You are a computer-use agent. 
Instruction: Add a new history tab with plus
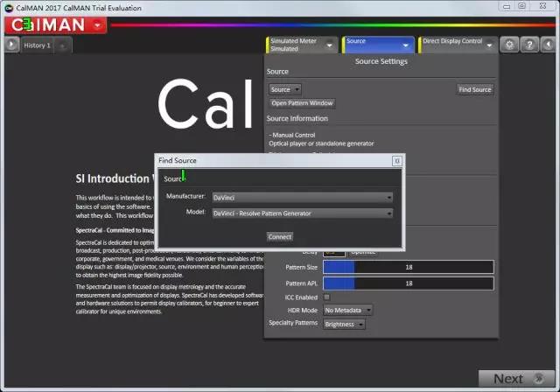coord(63,45)
